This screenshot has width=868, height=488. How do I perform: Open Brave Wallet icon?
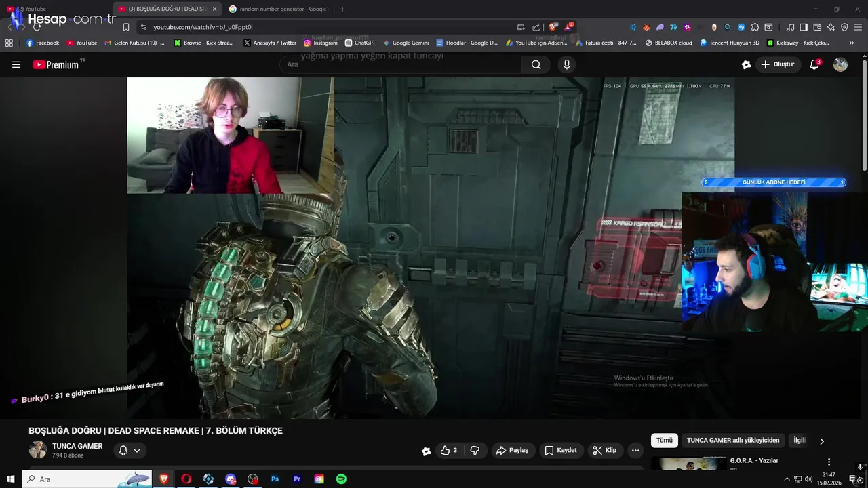coord(817,27)
